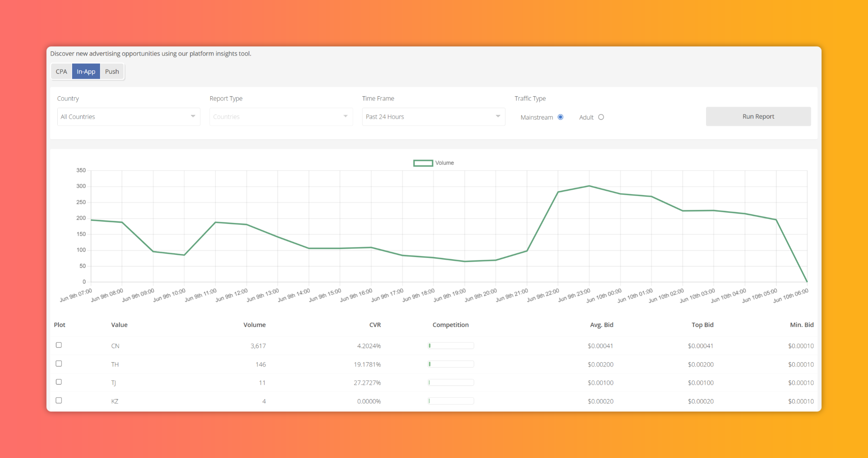This screenshot has width=868, height=458.
Task: Select the Adult traffic radio button
Action: click(x=601, y=117)
